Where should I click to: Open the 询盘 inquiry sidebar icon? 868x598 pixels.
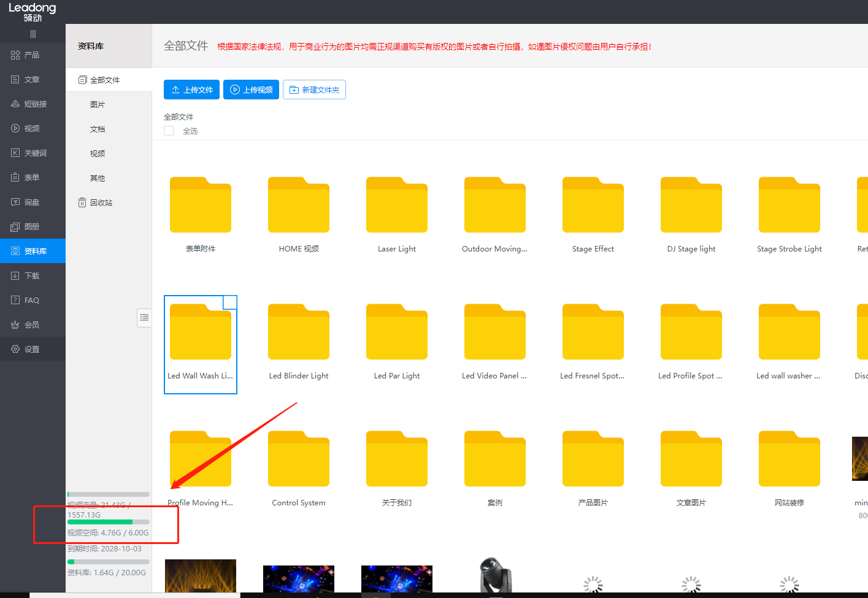pos(15,202)
